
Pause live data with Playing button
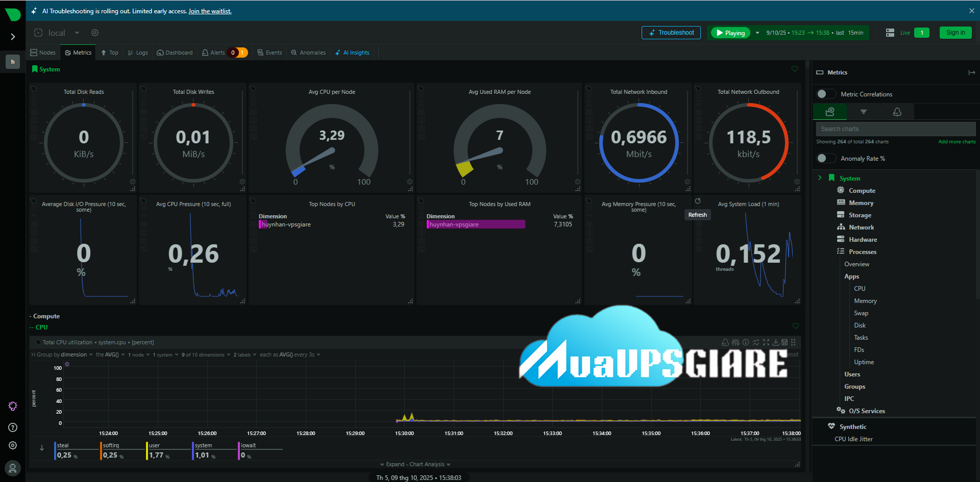pyautogui.click(x=730, y=33)
